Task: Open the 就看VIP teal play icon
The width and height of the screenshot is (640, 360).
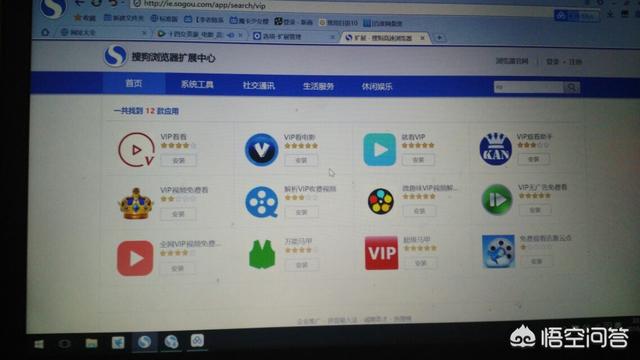Action: point(380,149)
